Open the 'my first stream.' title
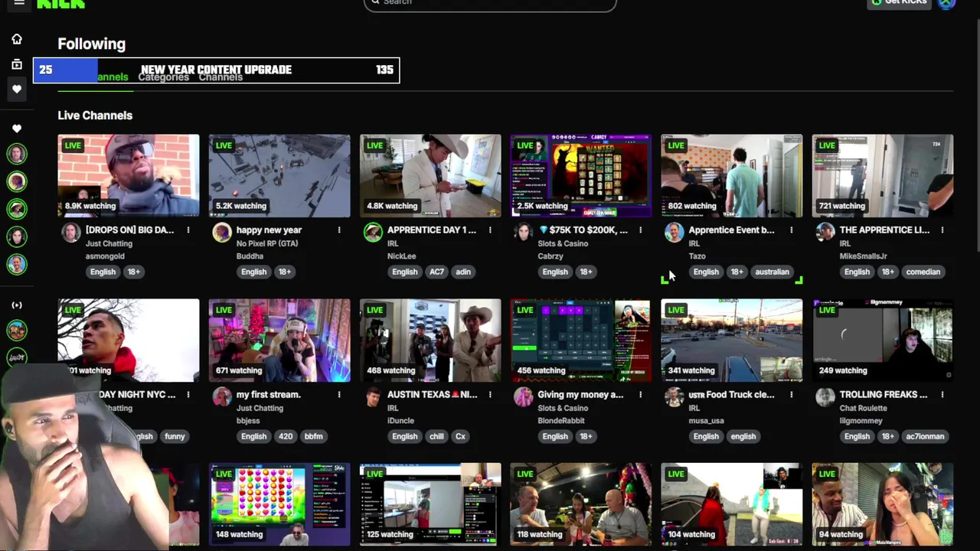The height and width of the screenshot is (551, 980). [x=269, y=395]
